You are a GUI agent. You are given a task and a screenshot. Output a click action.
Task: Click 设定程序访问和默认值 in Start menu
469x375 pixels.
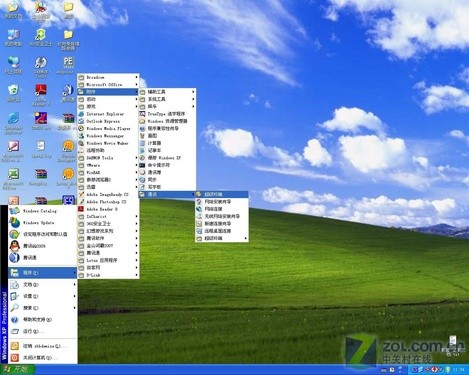(x=43, y=234)
